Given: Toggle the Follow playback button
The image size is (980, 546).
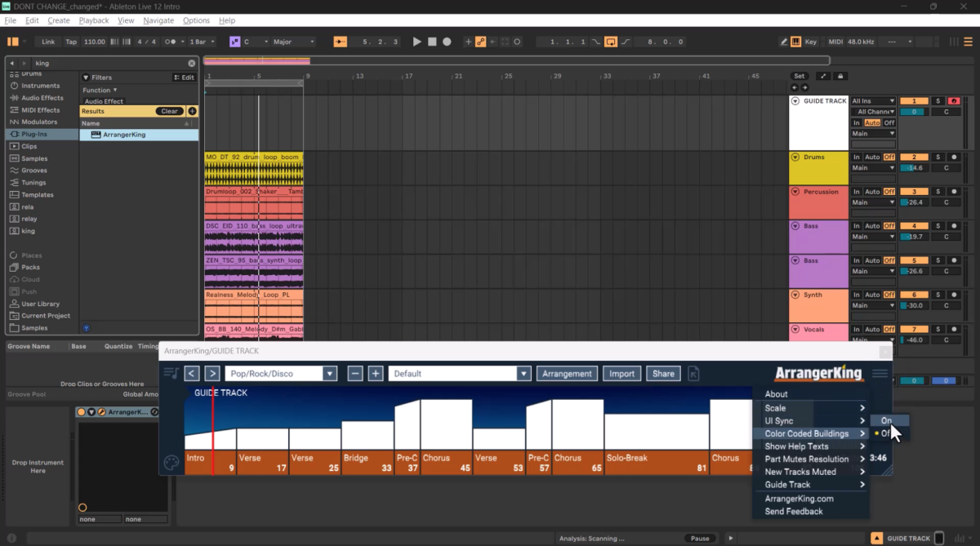Looking at the screenshot, I should coord(341,42).
